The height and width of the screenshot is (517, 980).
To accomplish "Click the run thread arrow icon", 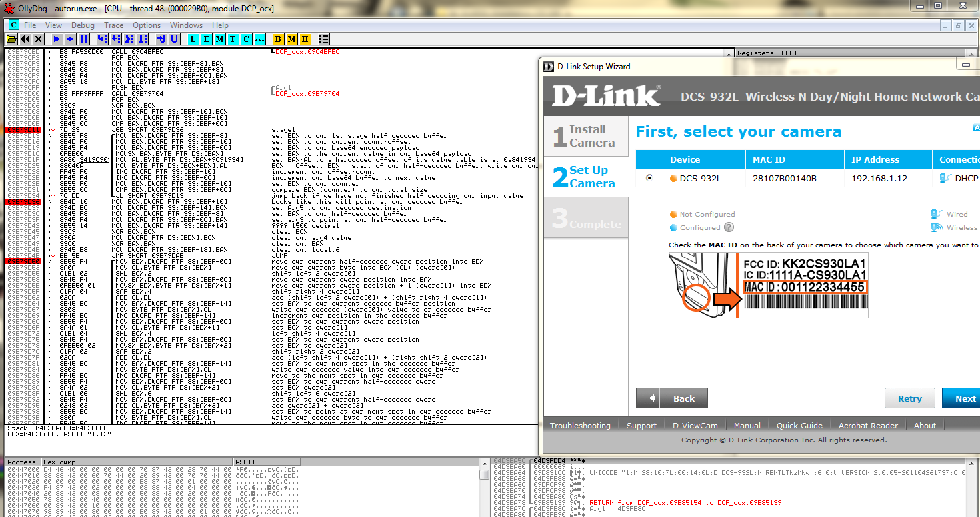I will coord(70,39).
